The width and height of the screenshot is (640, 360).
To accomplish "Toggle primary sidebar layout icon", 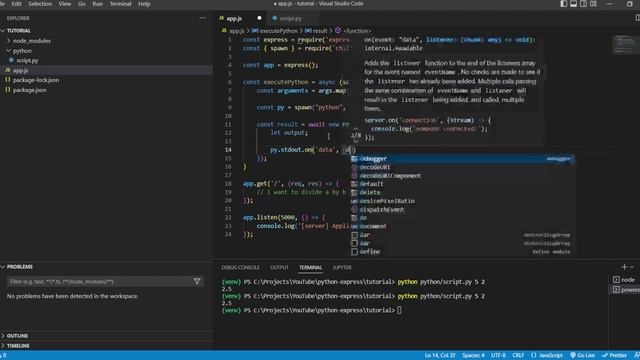I will click(564, 4).
